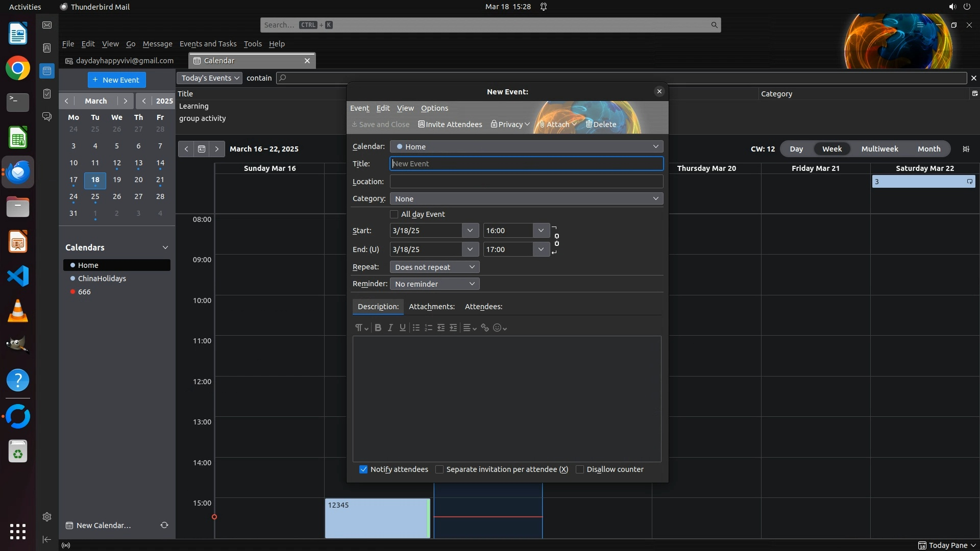Click Bold icon in description toolbar
The height and width of the screenshot is (551, 980).
378,328
